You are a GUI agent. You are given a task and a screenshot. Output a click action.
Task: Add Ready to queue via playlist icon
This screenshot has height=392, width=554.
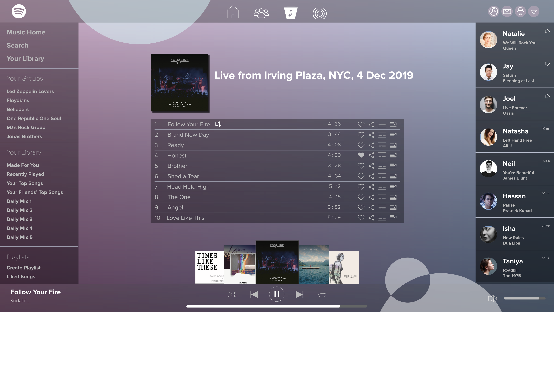click(x=393, y=145)
